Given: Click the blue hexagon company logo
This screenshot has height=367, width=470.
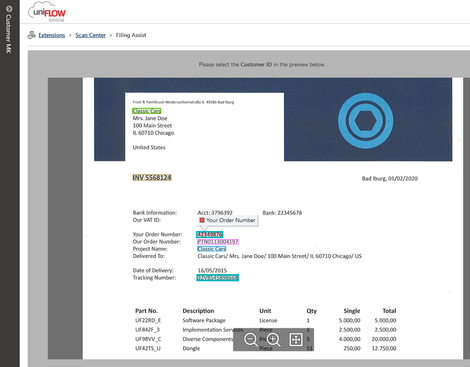Looking at the screenshot, I should point(366,121).
